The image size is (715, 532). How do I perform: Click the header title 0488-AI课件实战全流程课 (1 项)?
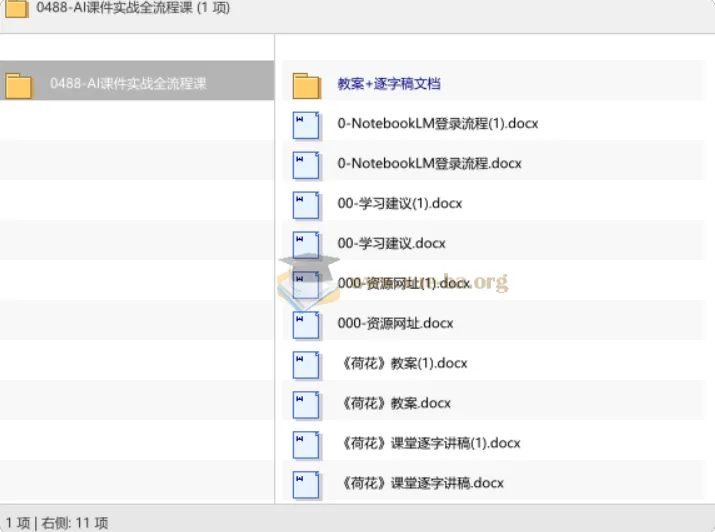tap(133, 8)
